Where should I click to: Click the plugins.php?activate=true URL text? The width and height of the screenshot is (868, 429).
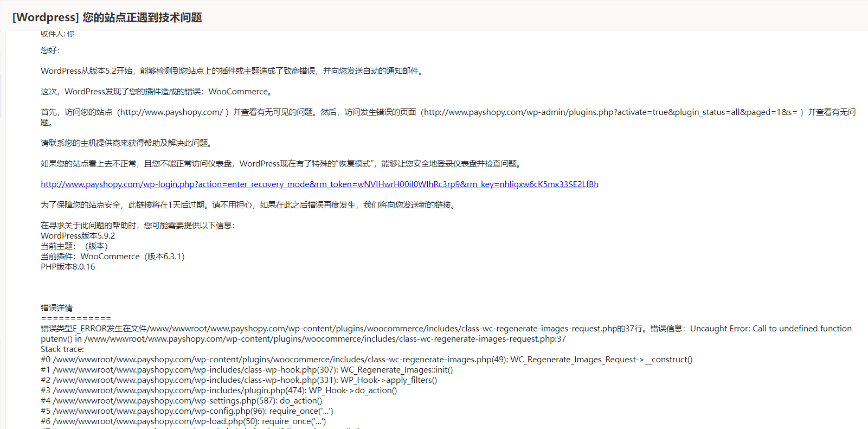coord(610,112)
